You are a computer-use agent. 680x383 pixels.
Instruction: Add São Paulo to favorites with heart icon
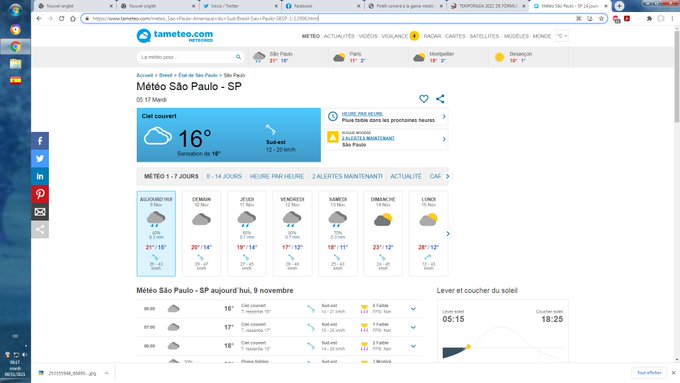coord(424,99)
